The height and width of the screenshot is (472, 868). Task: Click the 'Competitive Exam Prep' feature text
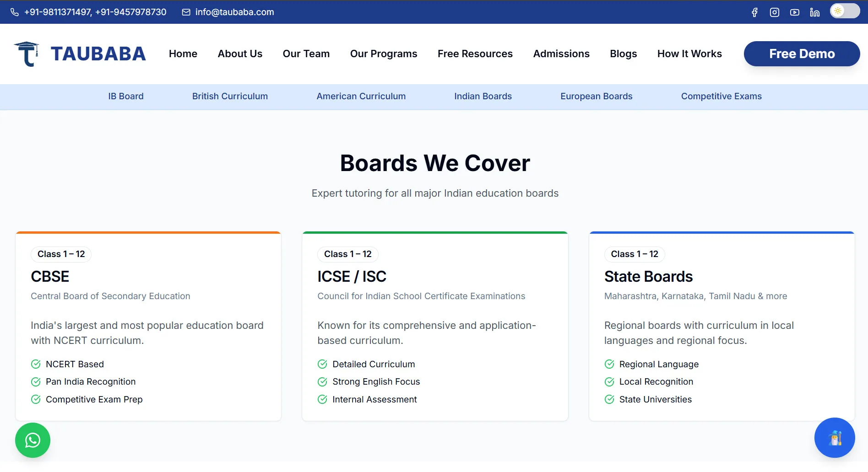tap(94, 399)
